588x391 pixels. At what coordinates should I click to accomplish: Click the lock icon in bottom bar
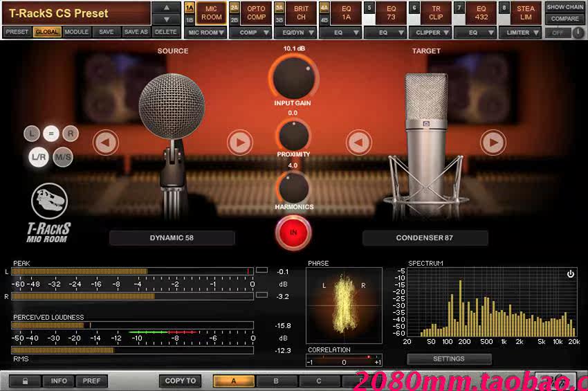click(25, 381)
